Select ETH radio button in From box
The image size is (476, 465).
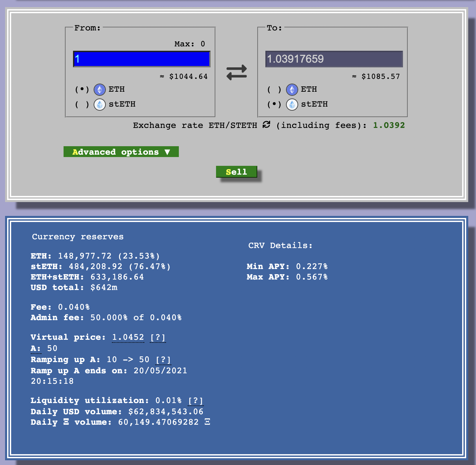pyautogui.click(x=82, y=90)
